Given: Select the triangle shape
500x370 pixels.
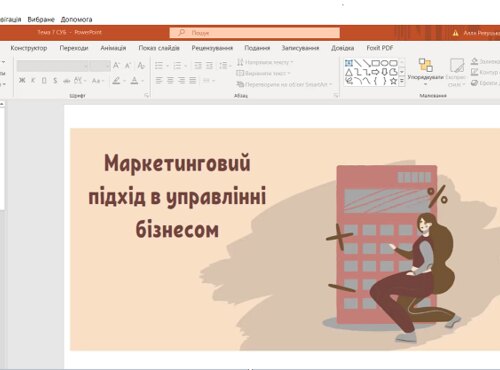Looking at the screenshot, I should point(349,72).
